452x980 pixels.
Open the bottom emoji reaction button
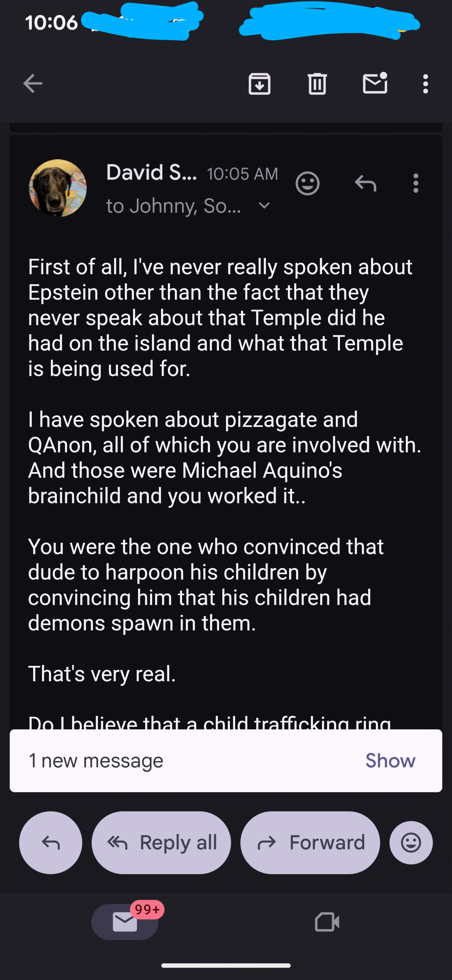coord(411,843)
